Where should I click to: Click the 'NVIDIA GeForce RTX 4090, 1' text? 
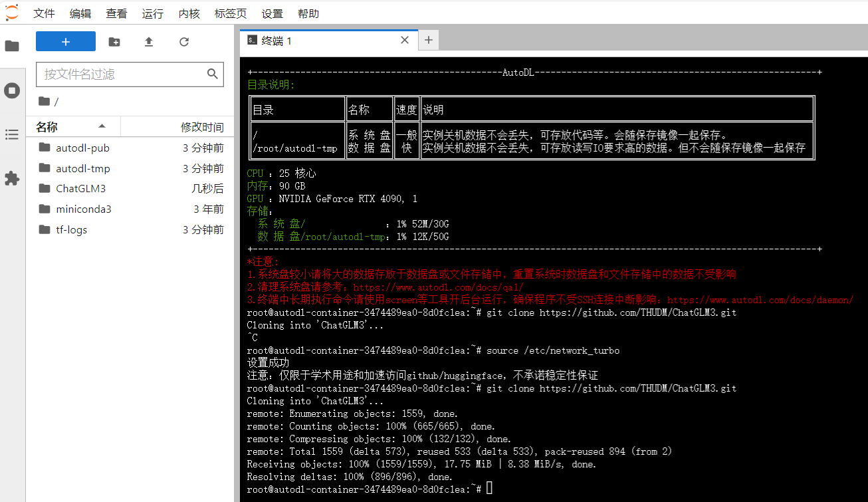[348, 199]
